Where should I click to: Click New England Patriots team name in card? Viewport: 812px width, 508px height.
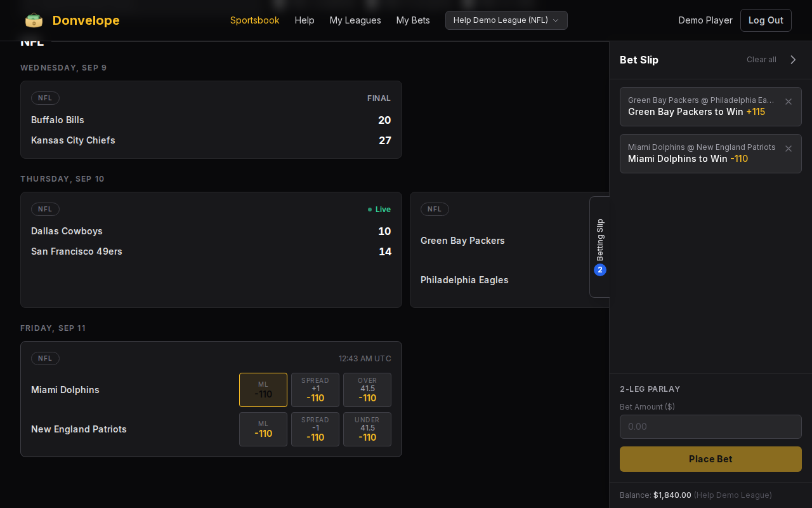tap(79, 429)
